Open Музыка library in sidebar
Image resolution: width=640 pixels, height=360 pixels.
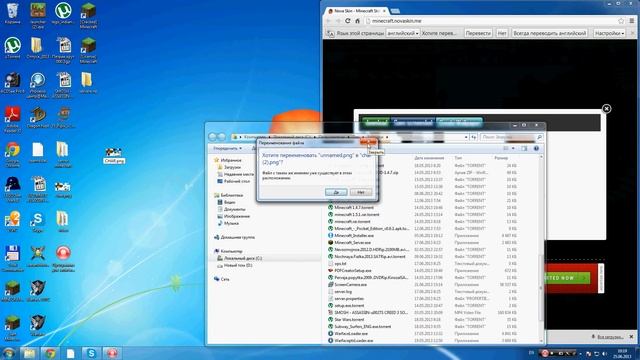[x=228, y=223]
